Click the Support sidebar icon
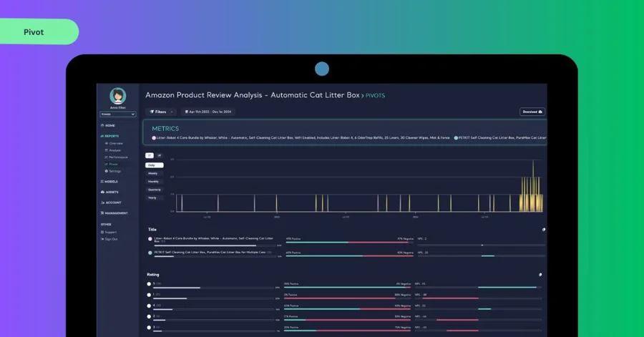 pyautogui.click(x=102, y=233)
